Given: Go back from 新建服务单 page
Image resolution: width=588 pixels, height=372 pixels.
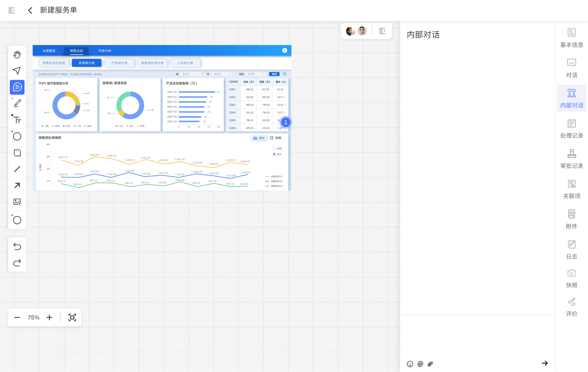Looking at the screenshot, I should (30, 10).
